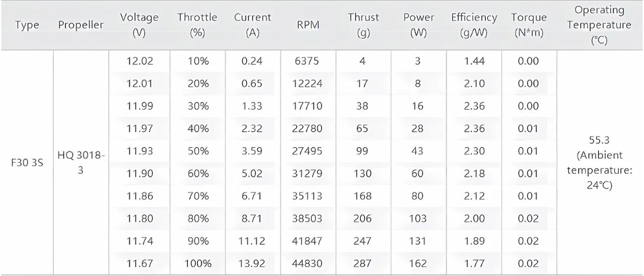Select the Voltage (V) header cell
The image size is (644, 276).
tap(139, 25)
